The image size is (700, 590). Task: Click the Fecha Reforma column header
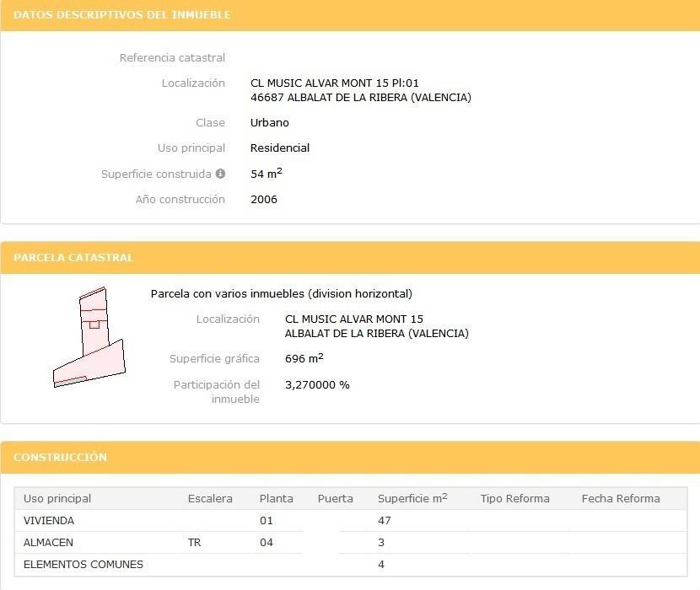(621, 498)
